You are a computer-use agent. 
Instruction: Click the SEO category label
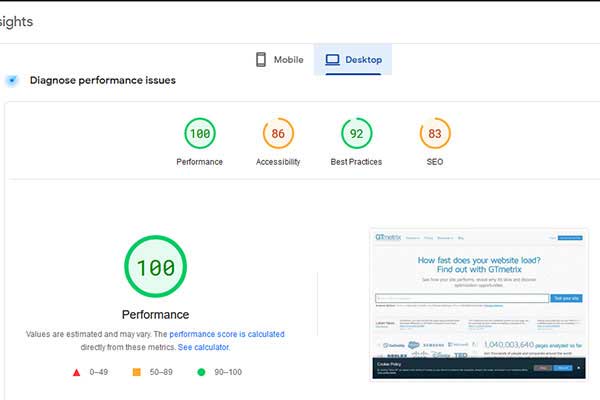point(435,162)
